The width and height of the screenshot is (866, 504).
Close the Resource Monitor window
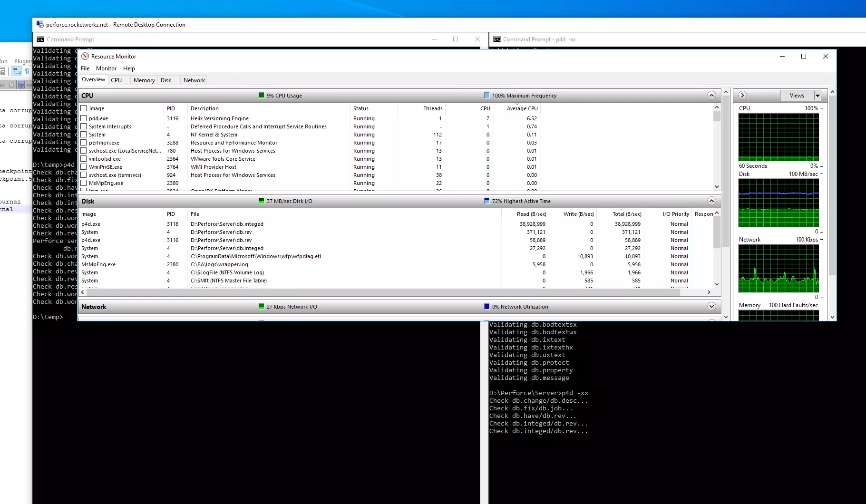point(826,56)
